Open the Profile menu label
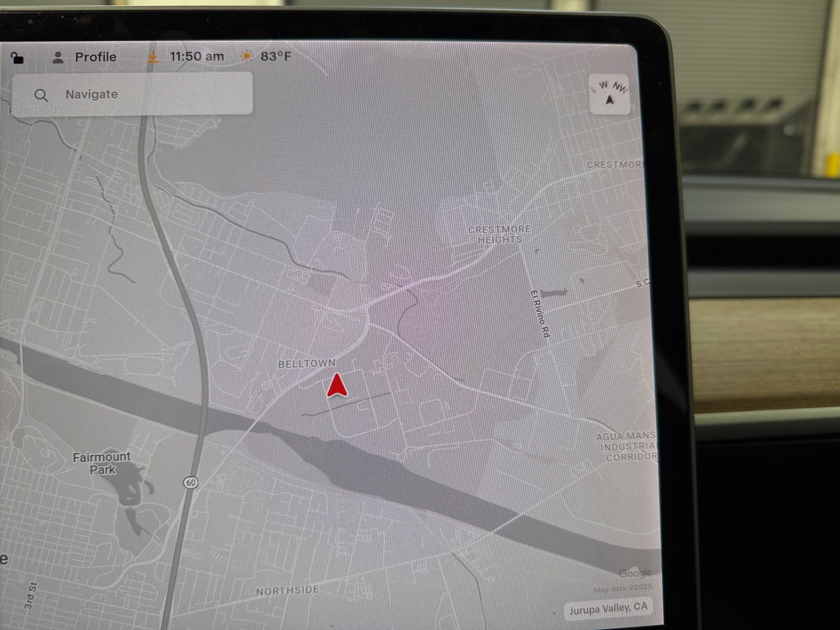The height and width of the screenshot is (630, 840). tap(96, 57)
